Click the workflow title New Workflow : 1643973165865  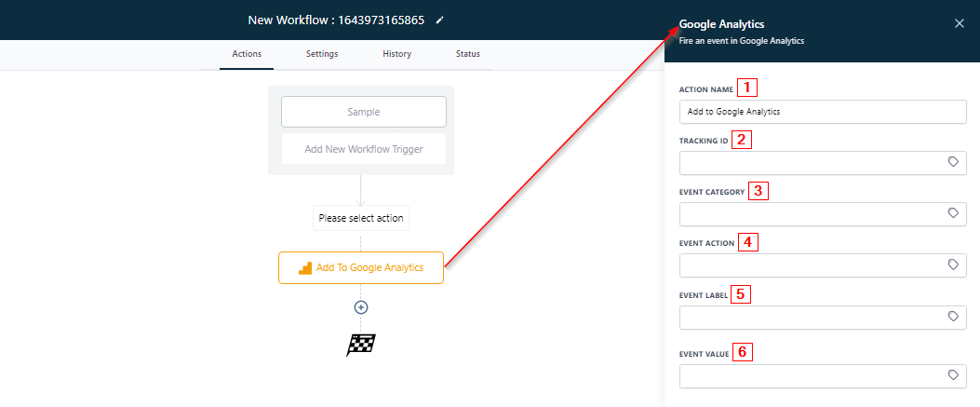[x=336, y=20]
